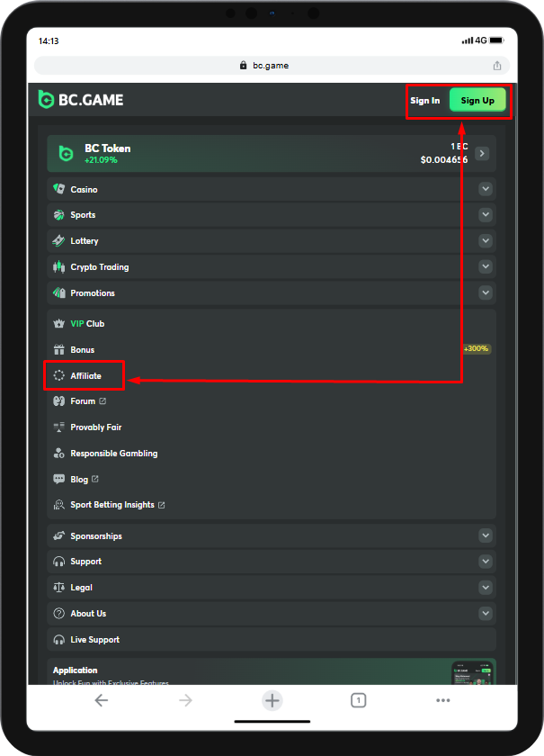The height and width of the screenshot is (756, 544).
Task: Select Responsible Gambling menu item
Action: tap(113, 454)
